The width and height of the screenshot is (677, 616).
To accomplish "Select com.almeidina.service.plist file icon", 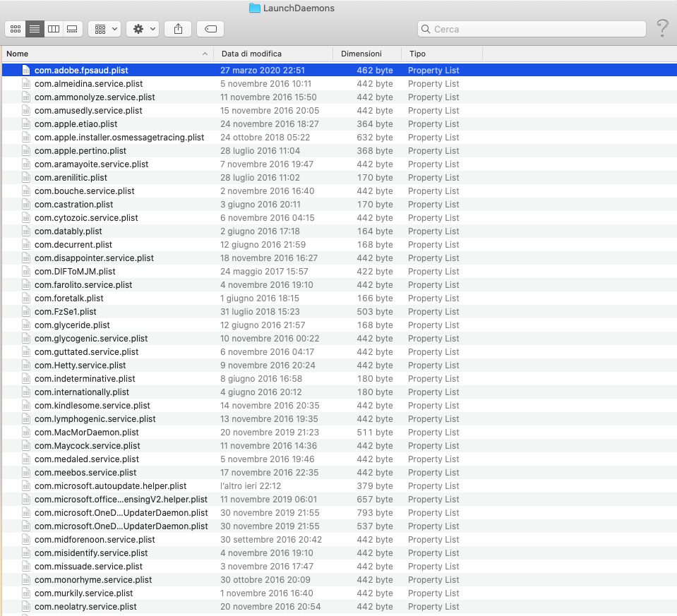I will click(26, 83).
